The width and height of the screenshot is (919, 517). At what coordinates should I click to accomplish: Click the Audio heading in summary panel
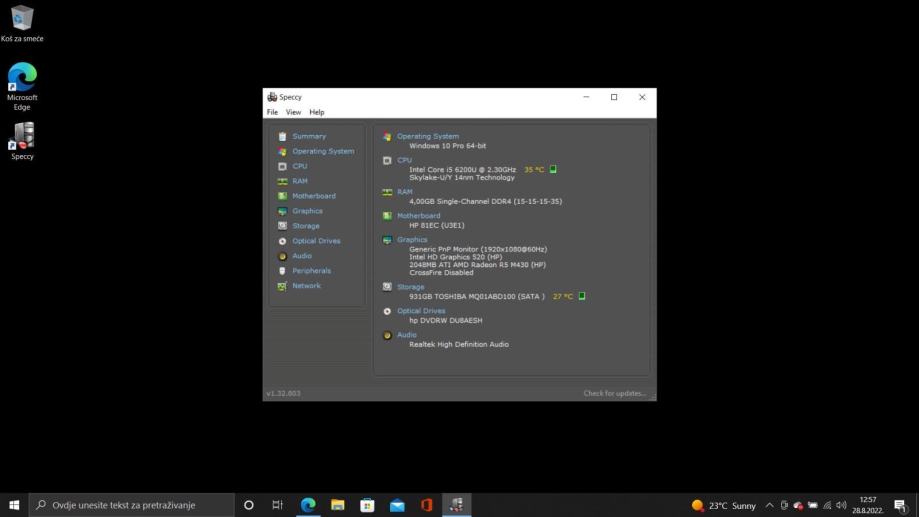[x=407, y=335]
